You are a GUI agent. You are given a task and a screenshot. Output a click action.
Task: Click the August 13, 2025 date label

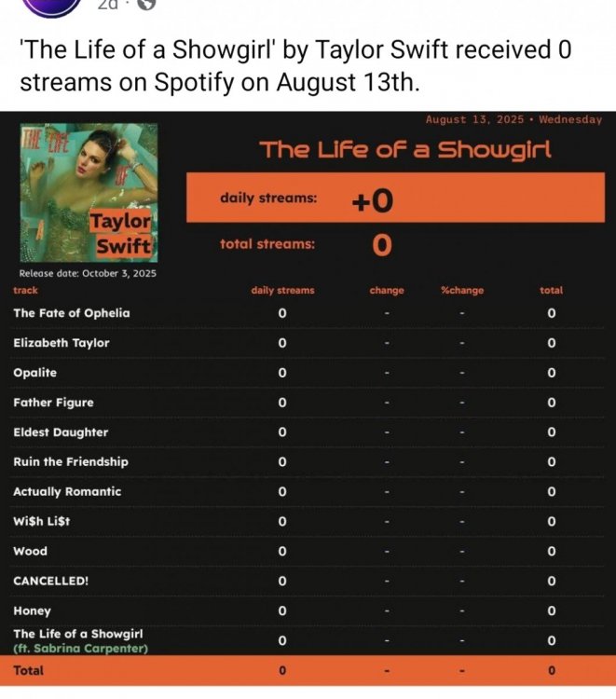pyautogui.click(x=474, y=119)
